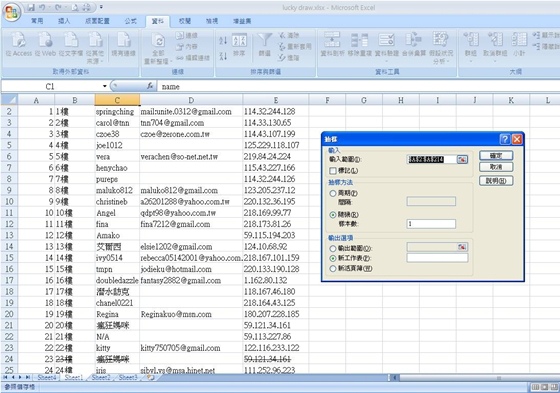
Task: Open existing connections (現有連線)
Action: 124,44
